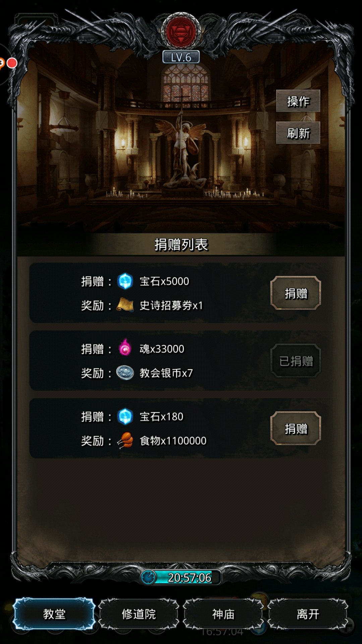Viewport: 362px width, 644px height.
Task: Click the red notification dot on left edge
Action: pos(12,63)
